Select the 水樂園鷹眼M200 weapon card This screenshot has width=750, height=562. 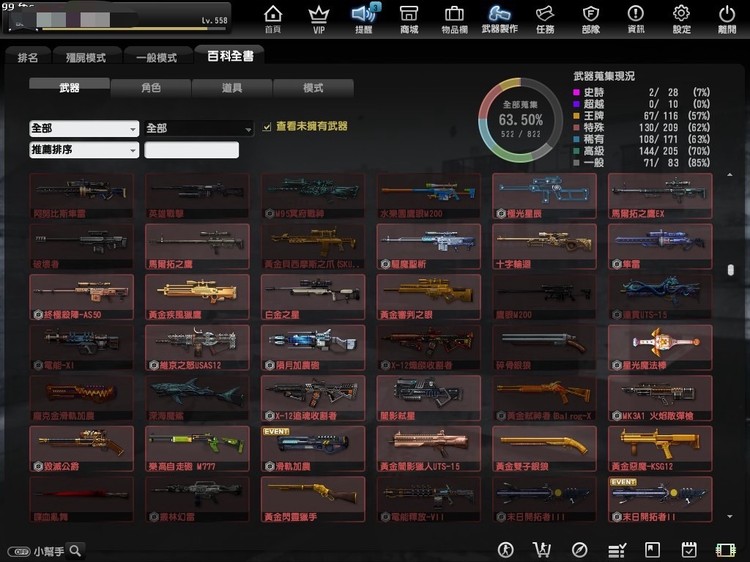[x=429, y=196]
